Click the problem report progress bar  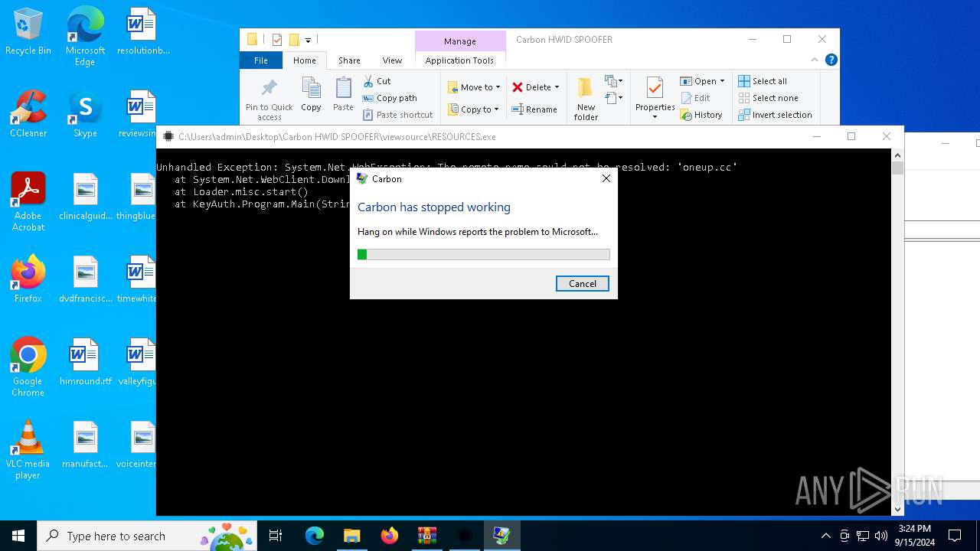tap(484, 254)
